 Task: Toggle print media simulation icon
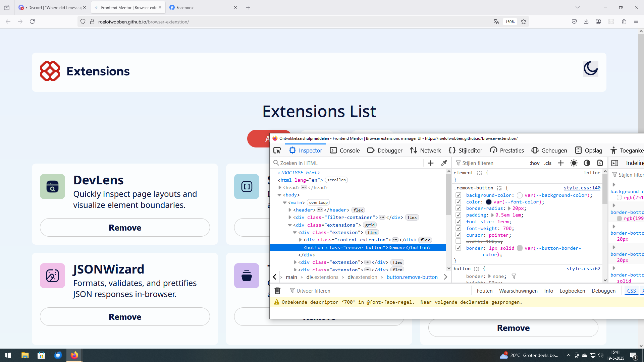click(600, 163)
